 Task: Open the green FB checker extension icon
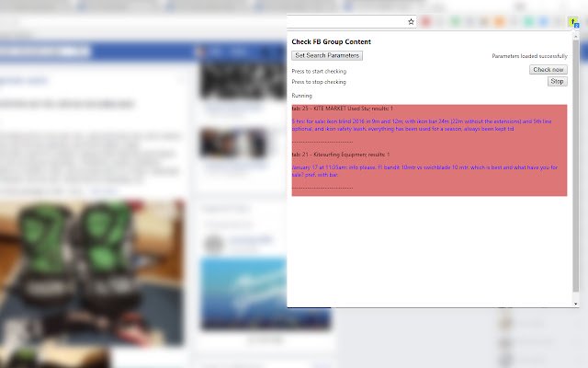(573, 22)
